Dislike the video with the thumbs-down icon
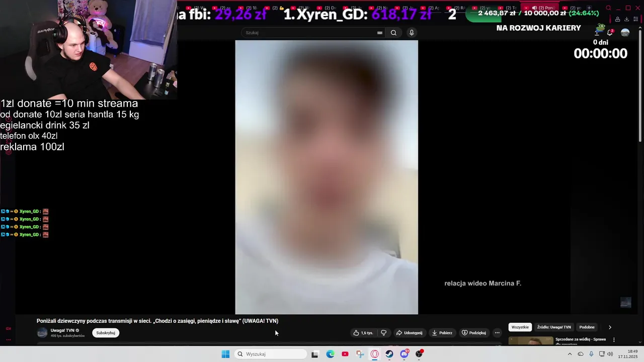 [x=383, y=333]
